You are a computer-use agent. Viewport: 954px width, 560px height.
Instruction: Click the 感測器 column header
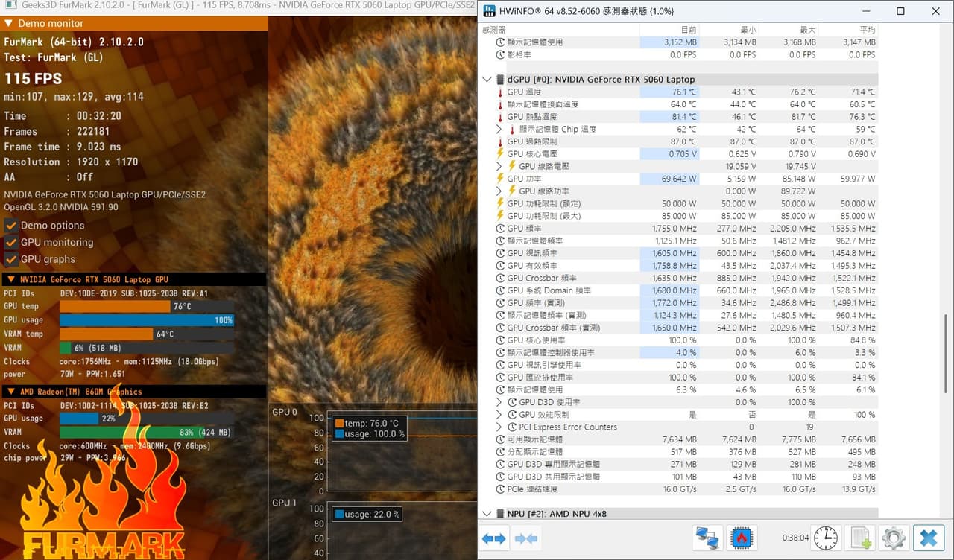(494, 30)
